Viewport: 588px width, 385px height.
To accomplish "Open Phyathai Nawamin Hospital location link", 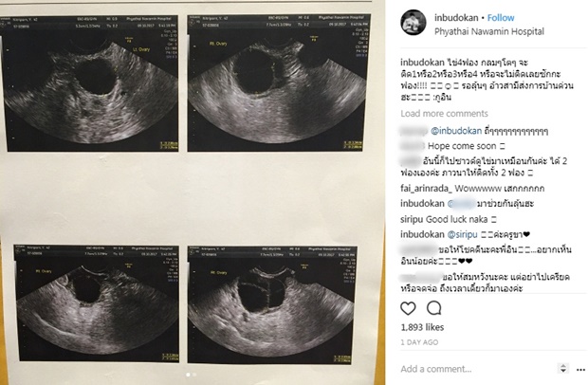I will [x=489, y=31].
